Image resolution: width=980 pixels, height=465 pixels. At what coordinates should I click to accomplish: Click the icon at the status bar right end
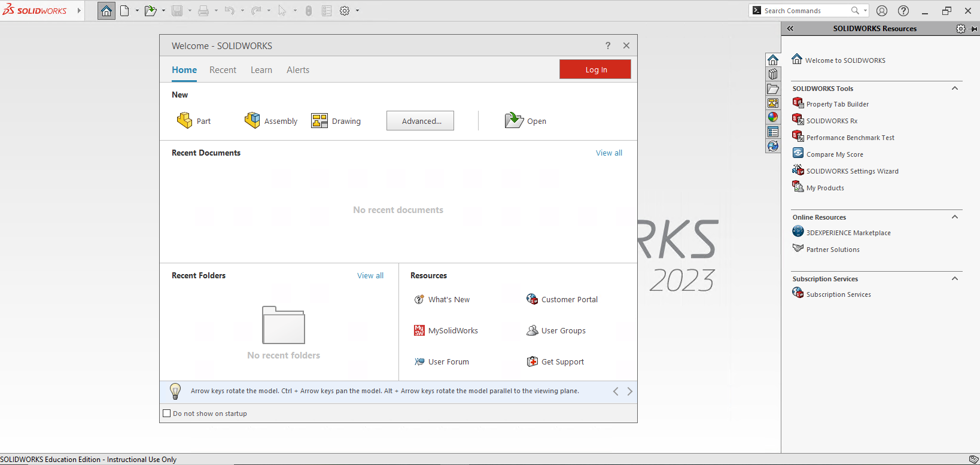click(973, 460)
